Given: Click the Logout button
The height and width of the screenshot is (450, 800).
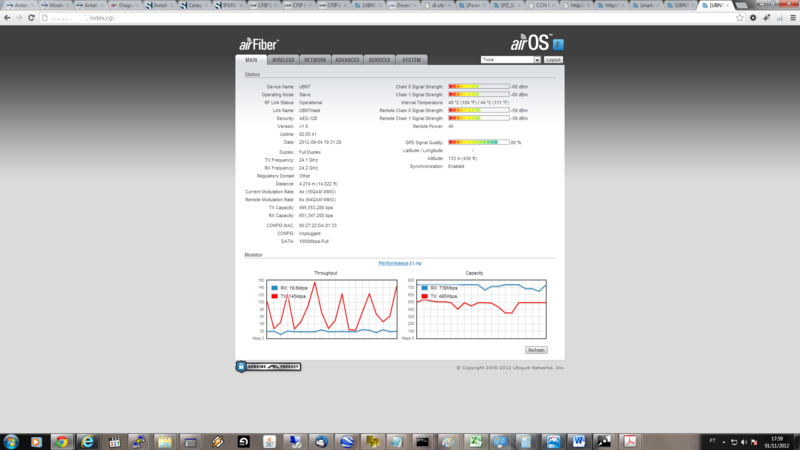Looking at the screenshot, I should pos(553,60).
